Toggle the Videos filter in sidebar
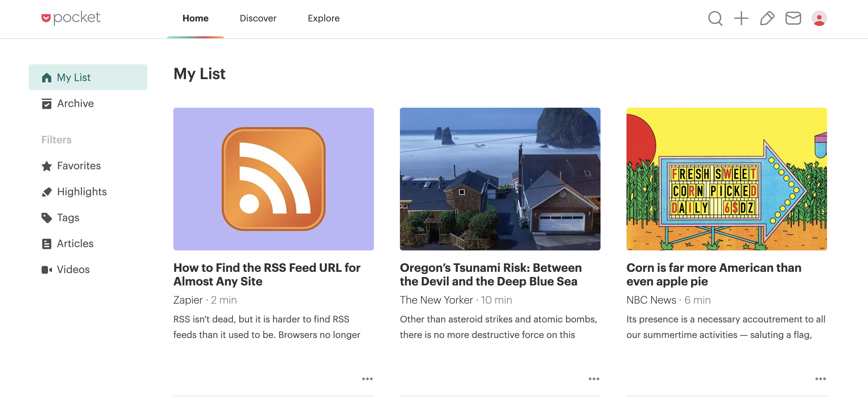This screenshot has width=868, height=410. pyautogui.click(x=72, y=270)
